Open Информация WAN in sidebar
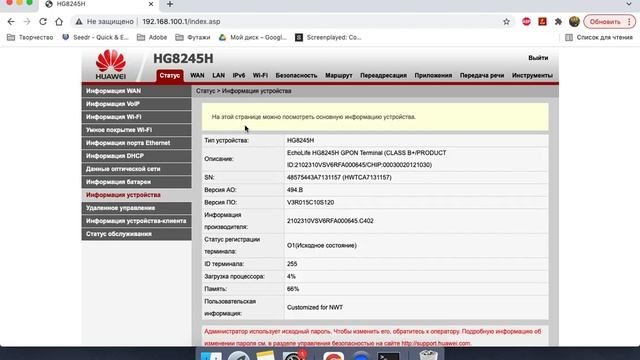Screen dimensions: 640x360 click(136, 91)
